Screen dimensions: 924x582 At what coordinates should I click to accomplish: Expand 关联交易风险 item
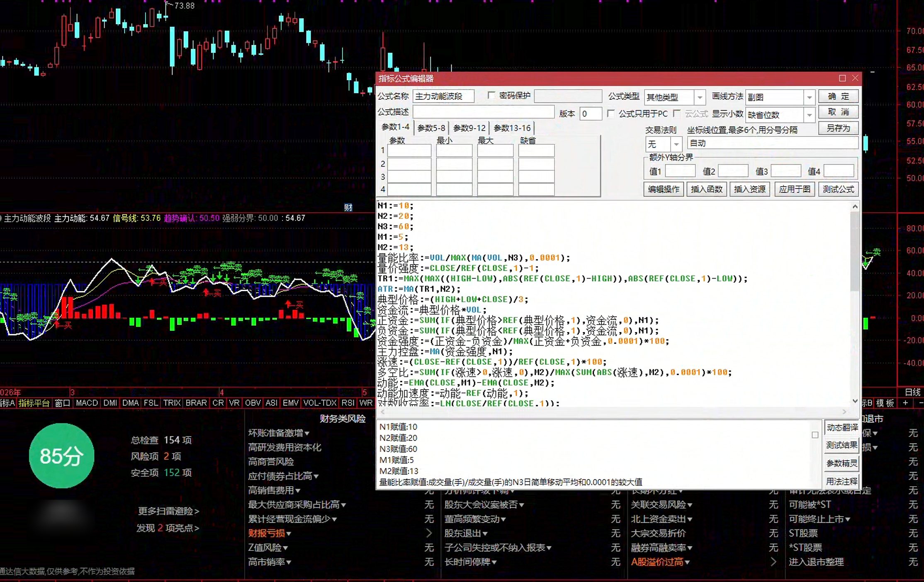(x=690, y=505)
